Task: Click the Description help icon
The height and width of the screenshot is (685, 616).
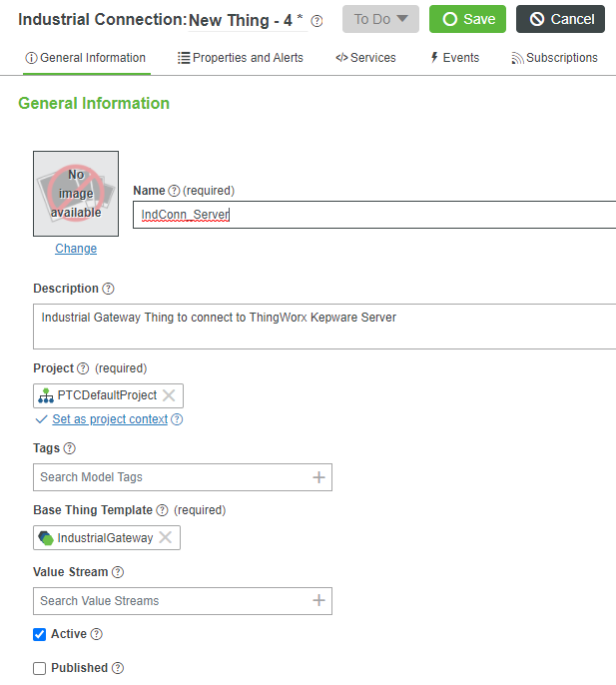Action: click(x=108, y=289)
